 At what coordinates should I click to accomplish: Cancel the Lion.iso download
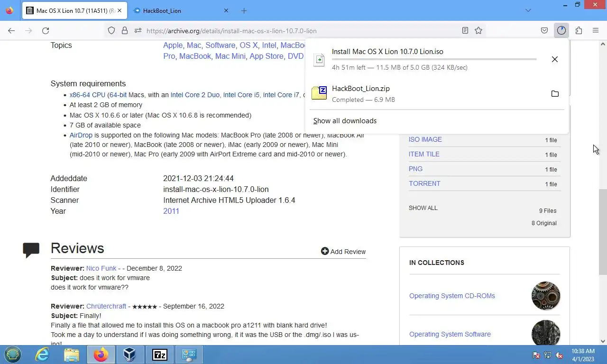click(554, 59)
